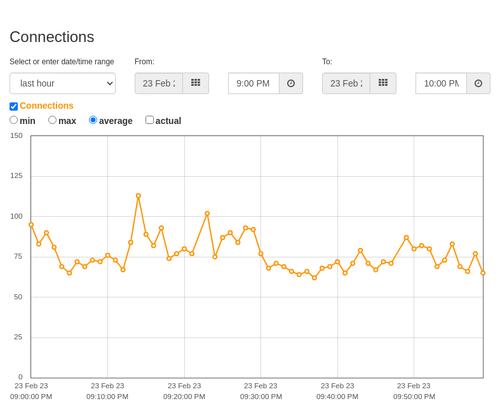Click the '09:20:00 PM' x-axis label
Image resolution: width=500 pixels, height=403 pixels.
point(184,397)
